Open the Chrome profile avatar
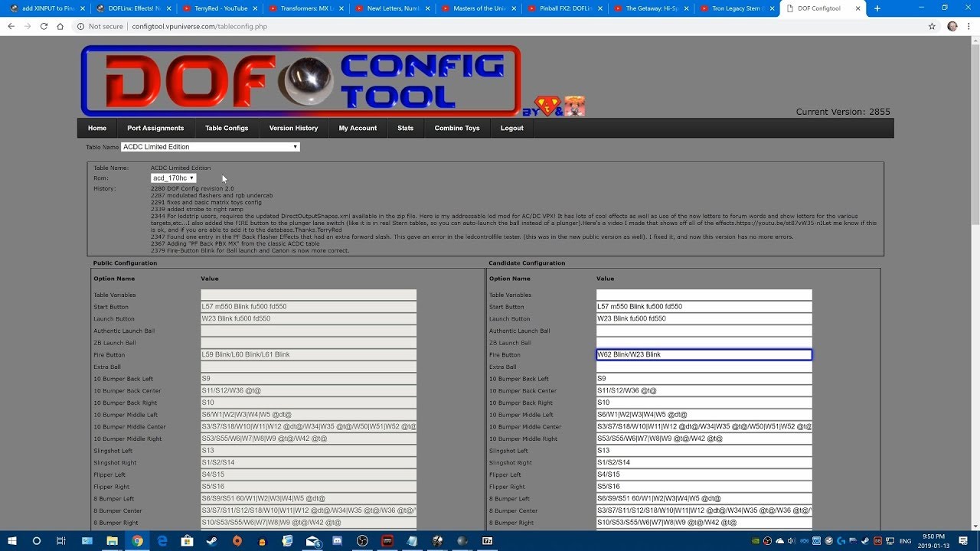The image size is (980, 551). click(x=952, y=26)
